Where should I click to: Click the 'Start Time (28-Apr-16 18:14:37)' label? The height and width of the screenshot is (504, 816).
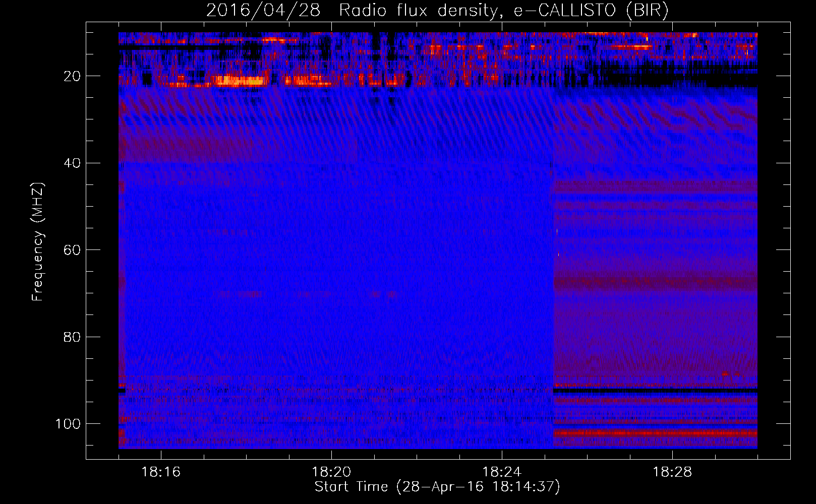click(437, 487)
